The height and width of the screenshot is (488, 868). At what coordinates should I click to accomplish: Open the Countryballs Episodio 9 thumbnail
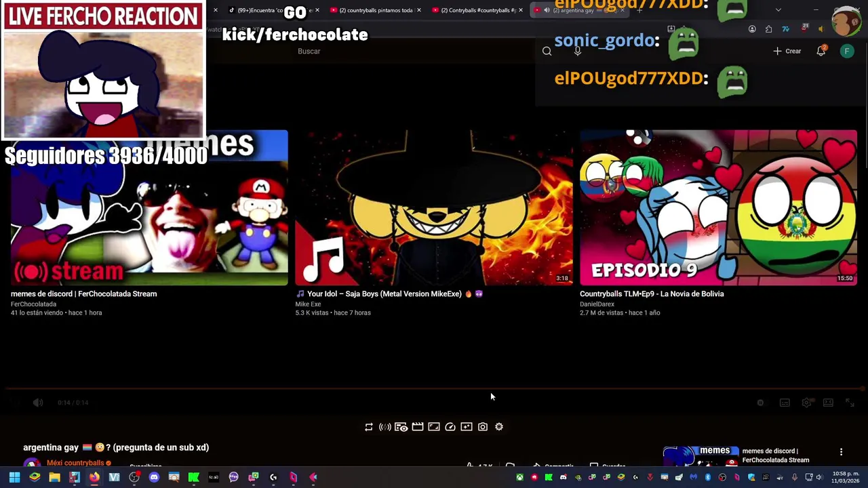point(718,207)
